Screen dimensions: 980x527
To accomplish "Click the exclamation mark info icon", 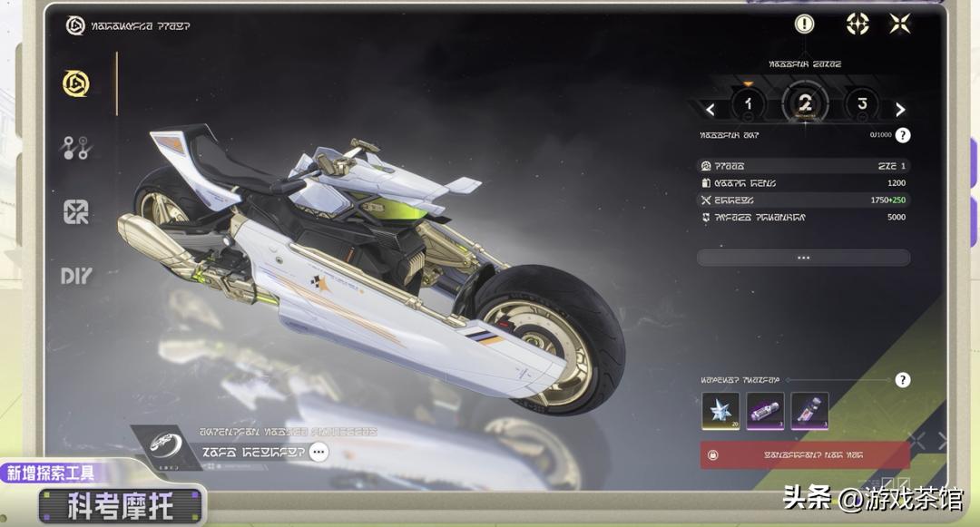I will pyautogui.click(x=804, y=24).
